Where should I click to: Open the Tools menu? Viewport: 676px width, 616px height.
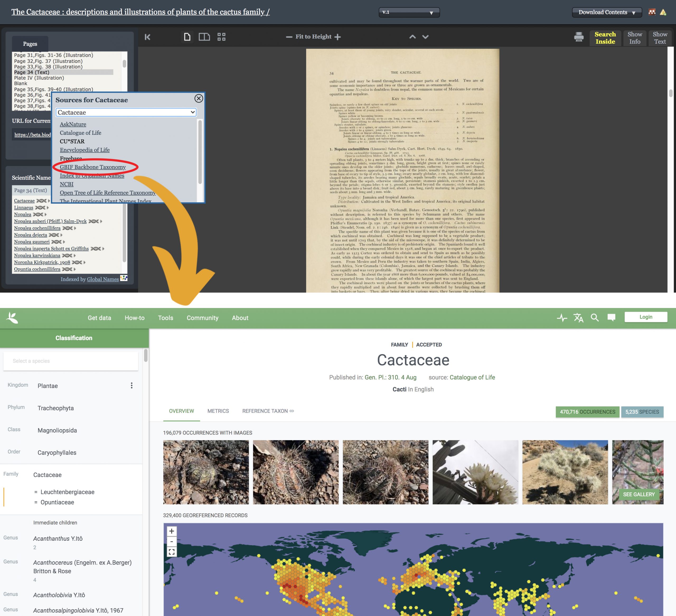point(166,318)
